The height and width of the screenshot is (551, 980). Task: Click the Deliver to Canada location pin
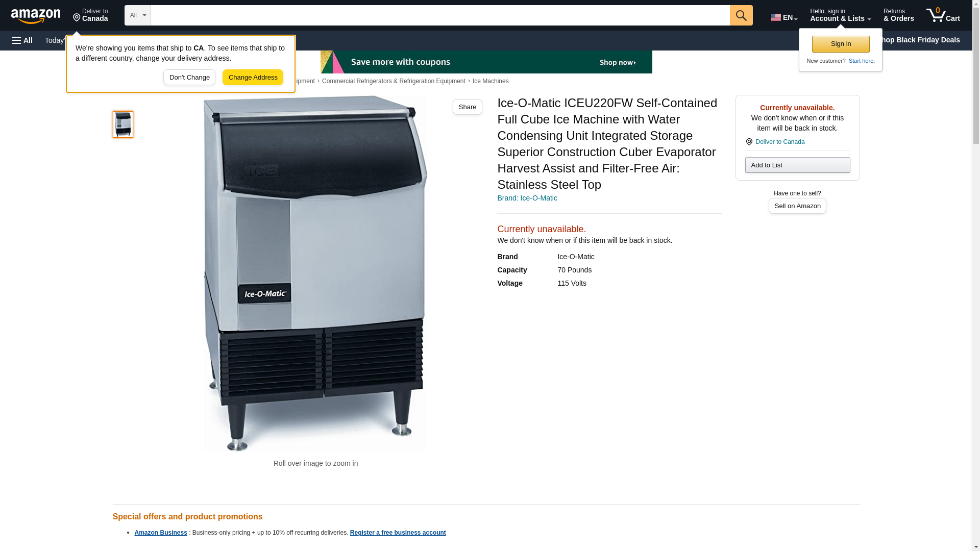click(x=90, y=15)
